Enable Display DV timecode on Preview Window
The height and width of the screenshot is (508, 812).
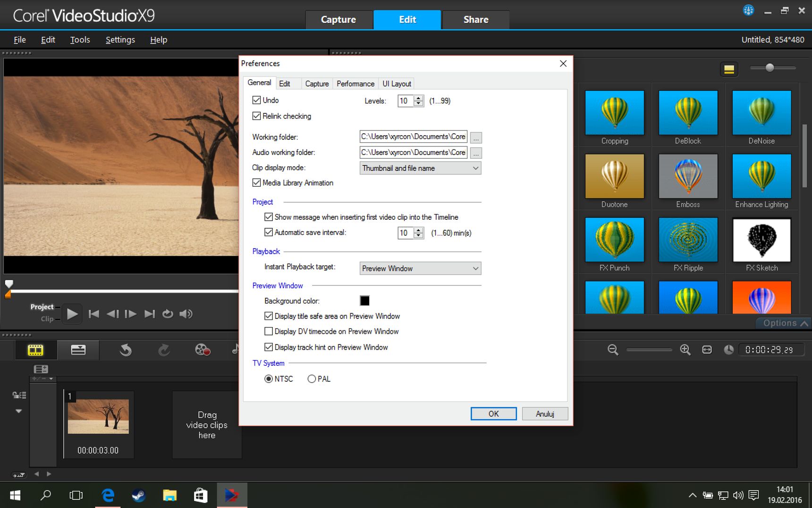click(269, 331)
